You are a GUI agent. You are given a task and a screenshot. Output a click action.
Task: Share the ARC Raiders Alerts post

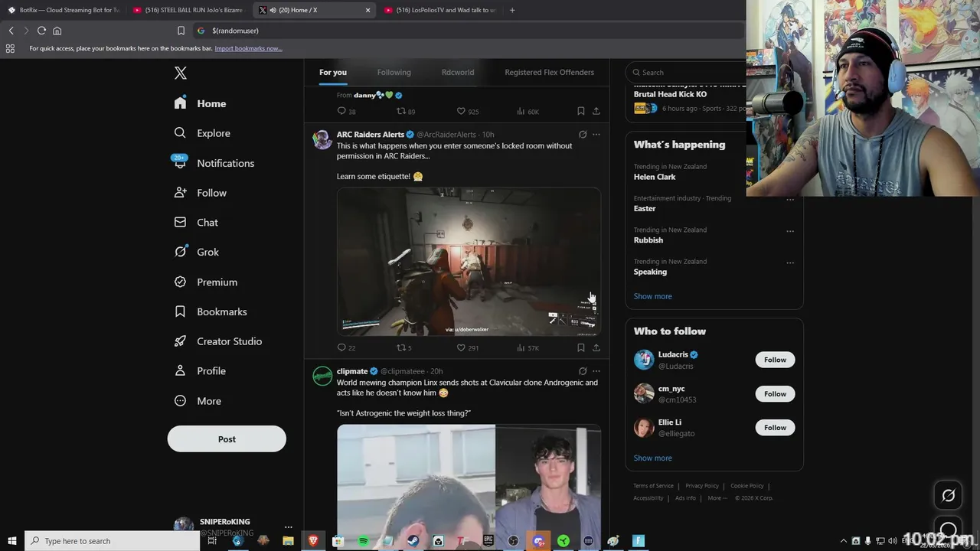[596, 347]
